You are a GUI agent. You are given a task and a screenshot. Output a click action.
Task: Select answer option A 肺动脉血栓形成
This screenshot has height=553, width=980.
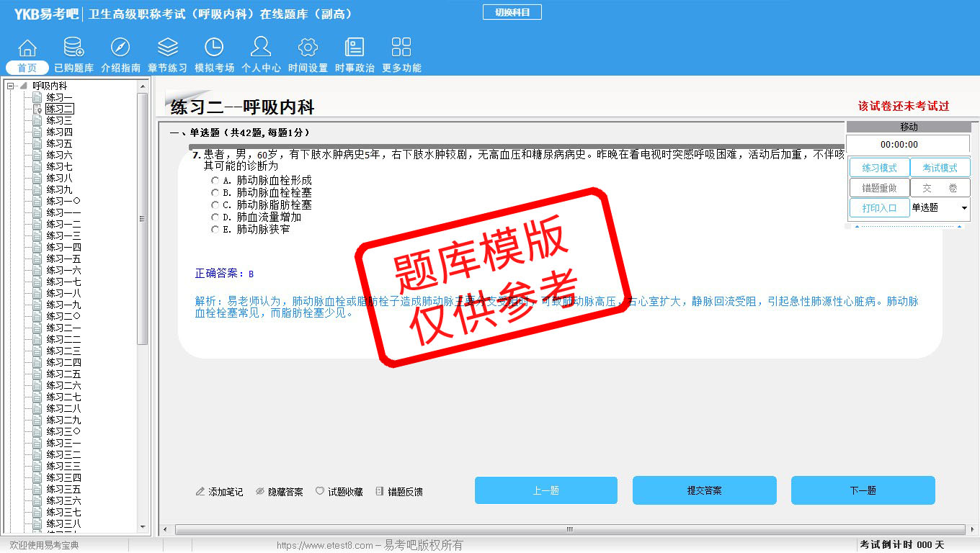point(215,181)
